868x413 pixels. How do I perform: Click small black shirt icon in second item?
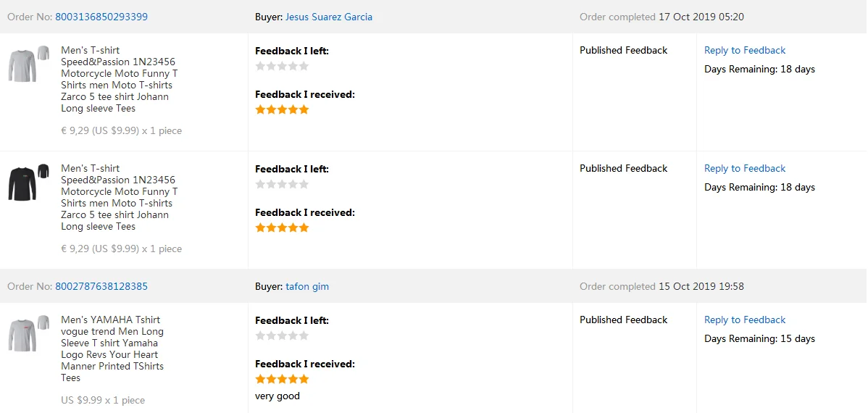point(43,171)
